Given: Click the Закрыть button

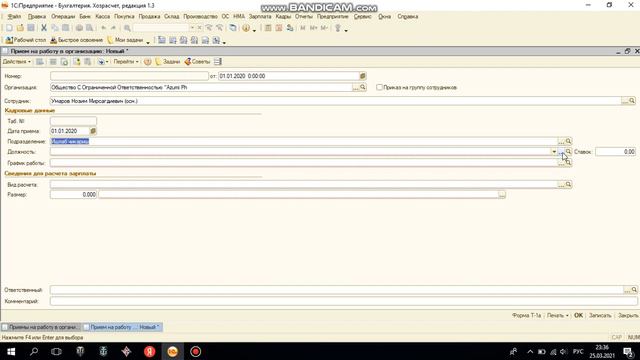Looking at the screenshot, I should coord(628,316).
